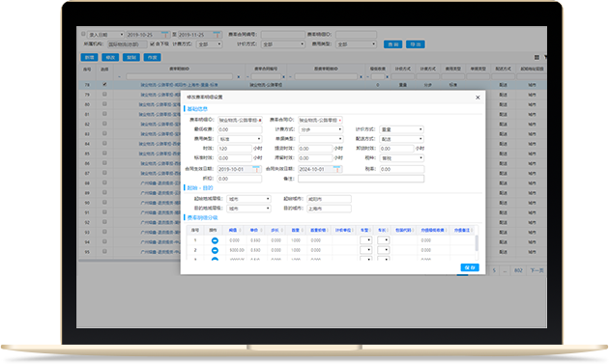
Task: Open calendar for contract expiry date 2024-10-01
Action: [337, 169]
